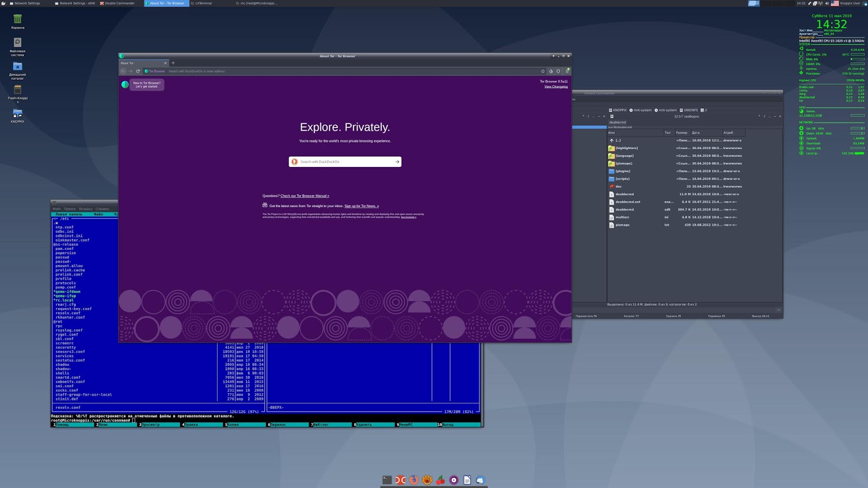
Task: Click the Tor Browser reload button
Action: coord(138,71)
